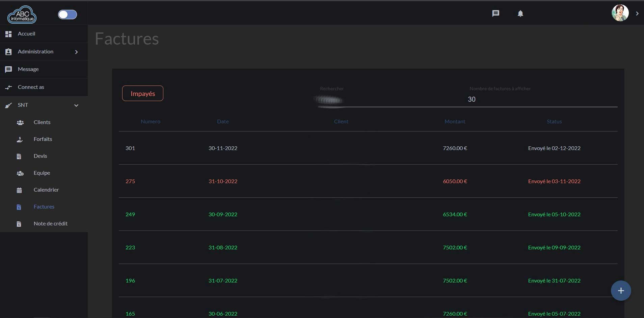Click the Note de crédit document icon

[19, 224]
